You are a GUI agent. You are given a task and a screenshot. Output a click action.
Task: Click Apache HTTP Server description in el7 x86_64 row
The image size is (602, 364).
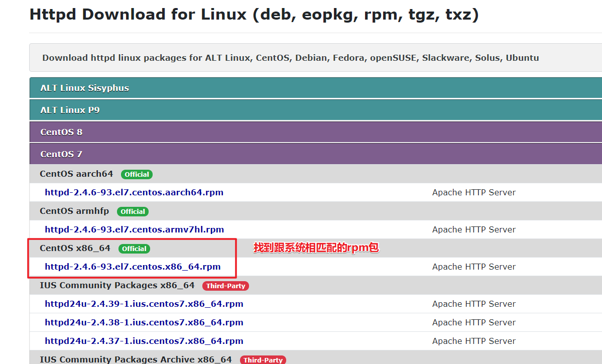tap(474, 267)
